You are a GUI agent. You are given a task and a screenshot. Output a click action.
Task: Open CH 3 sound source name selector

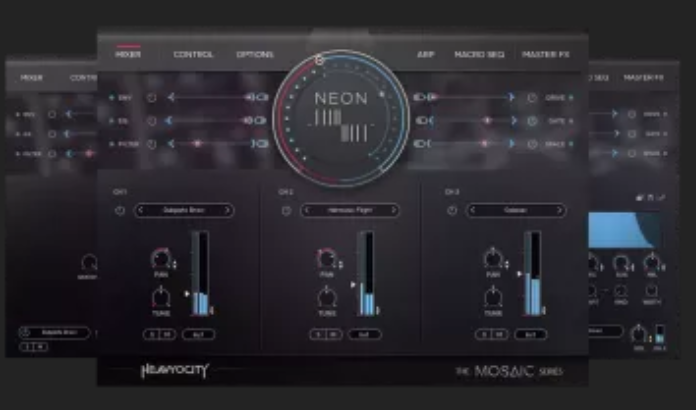point(516,210)
